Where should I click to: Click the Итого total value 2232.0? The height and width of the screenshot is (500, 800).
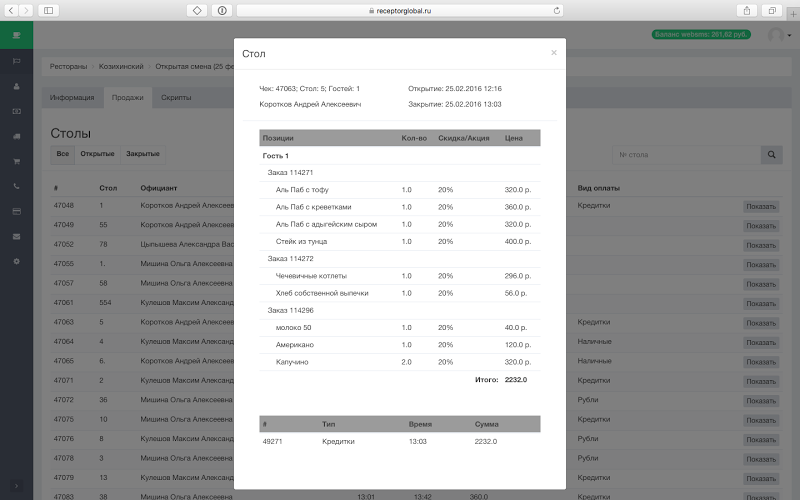click(x=516, y=380)
